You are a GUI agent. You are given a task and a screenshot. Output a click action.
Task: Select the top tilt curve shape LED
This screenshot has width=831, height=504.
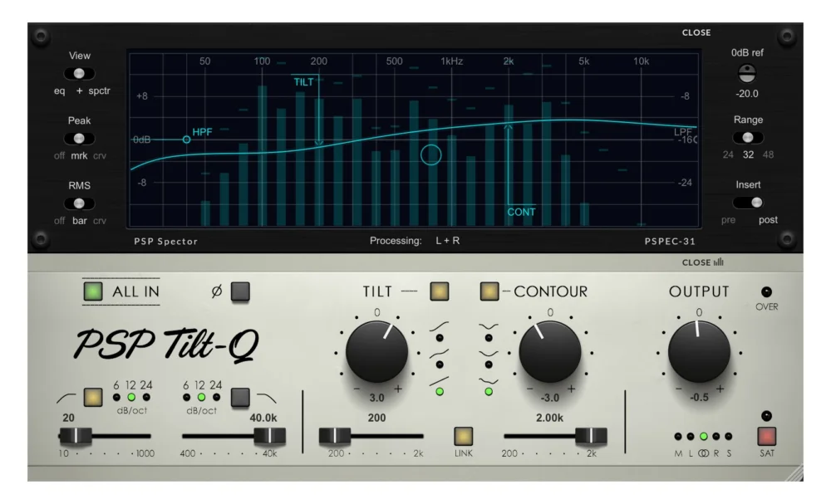coord(440,338)
